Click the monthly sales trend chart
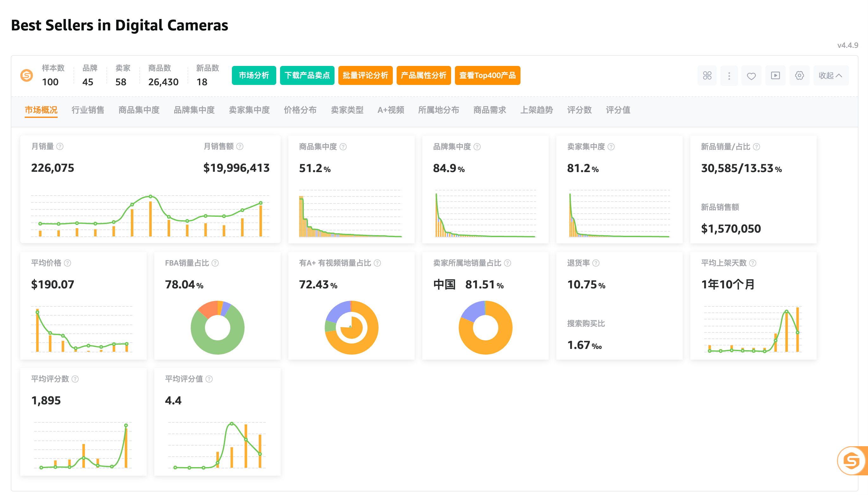The image size is (868, 495). point(150,215)
